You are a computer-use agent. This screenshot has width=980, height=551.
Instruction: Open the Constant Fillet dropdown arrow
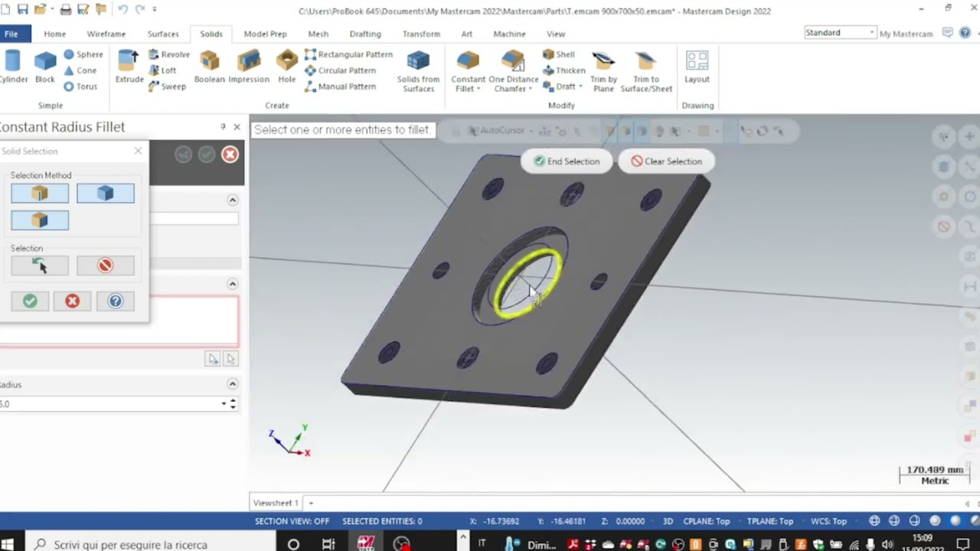pyautogui.click(x=479, y=89)
